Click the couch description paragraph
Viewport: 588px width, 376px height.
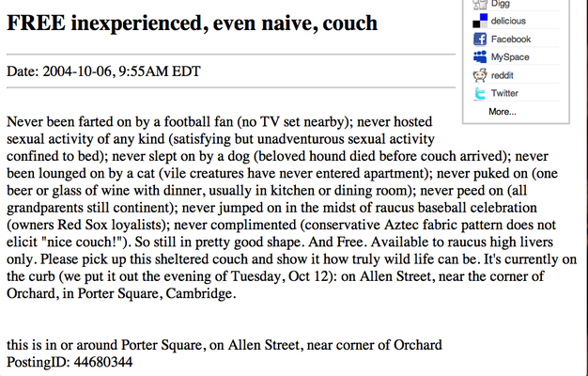tap(292, 208)
